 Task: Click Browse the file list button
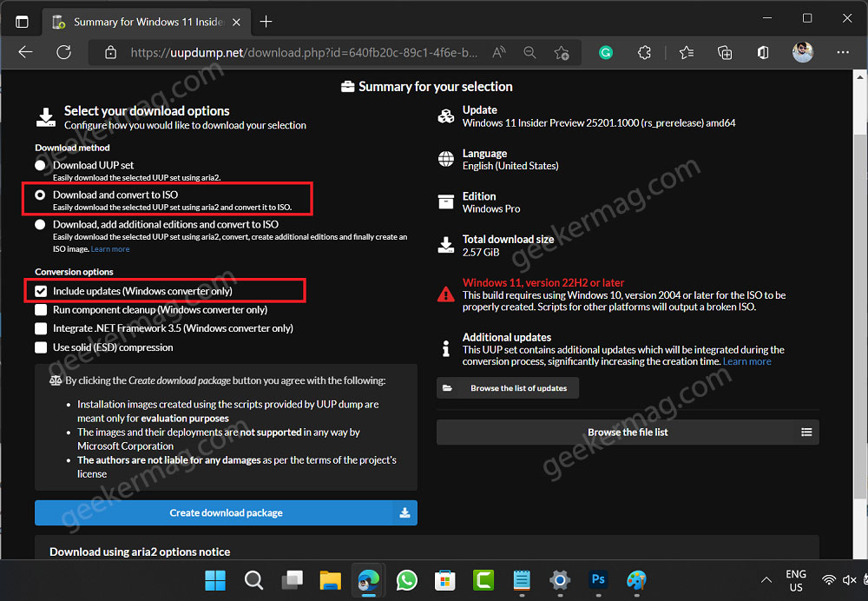click(628, 432)
